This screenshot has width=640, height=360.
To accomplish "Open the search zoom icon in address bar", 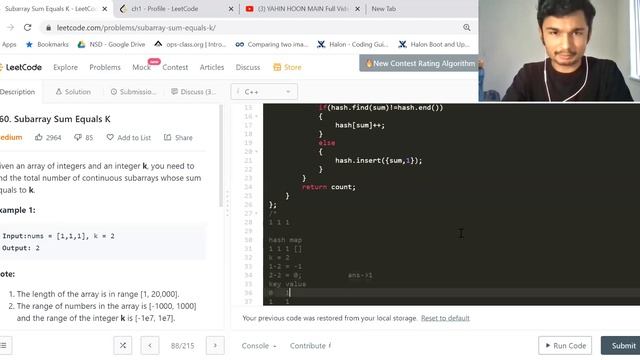I will (x=467, y=27).
